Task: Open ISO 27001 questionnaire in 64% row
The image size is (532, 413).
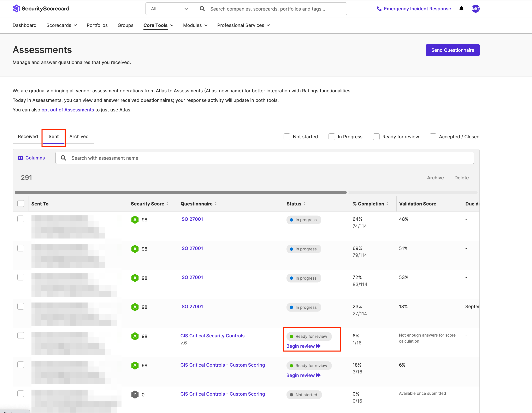Action: pyautogui.click(x=192, y=219)
